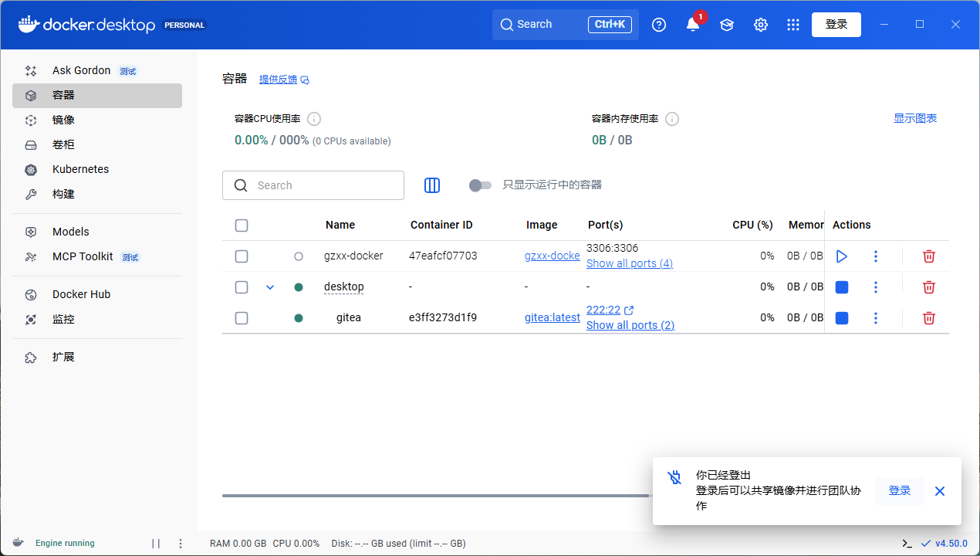Check the gzxx-docker row checkbox
This screenshot has height=556, width=980.
point(242,256)
